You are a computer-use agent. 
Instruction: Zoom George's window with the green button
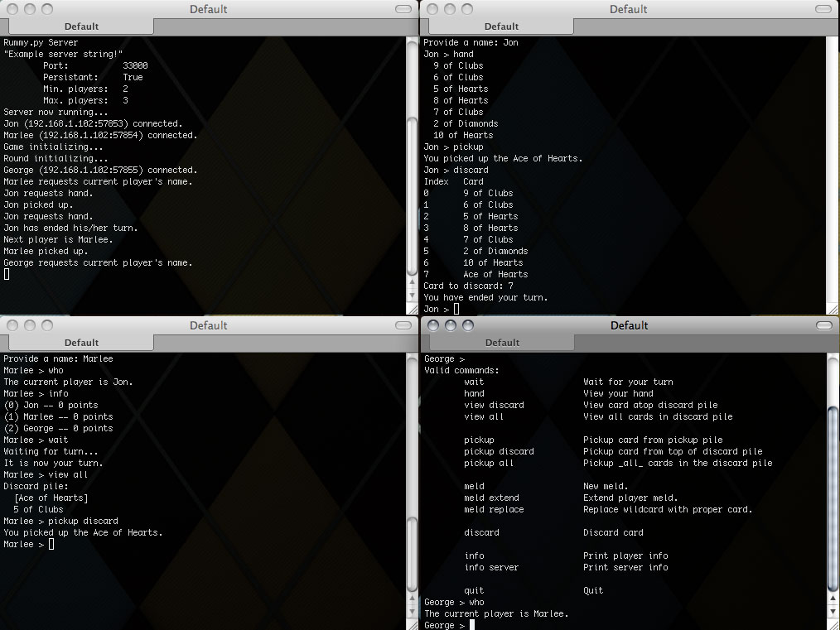[466, 325]
